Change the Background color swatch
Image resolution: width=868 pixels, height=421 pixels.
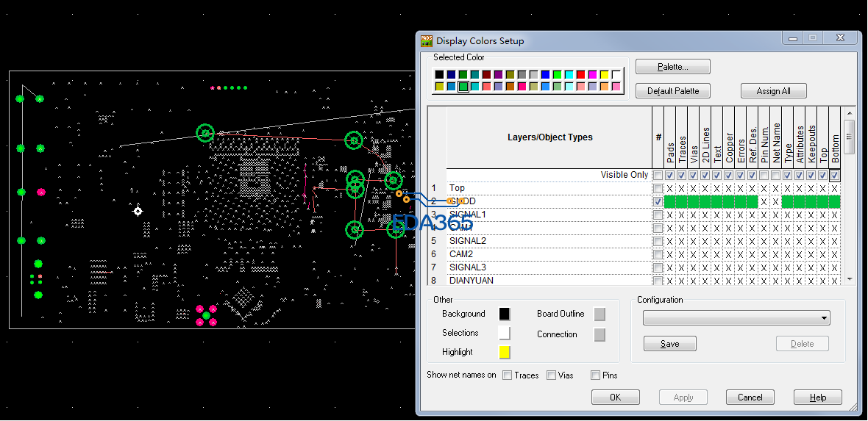point(505,314)
